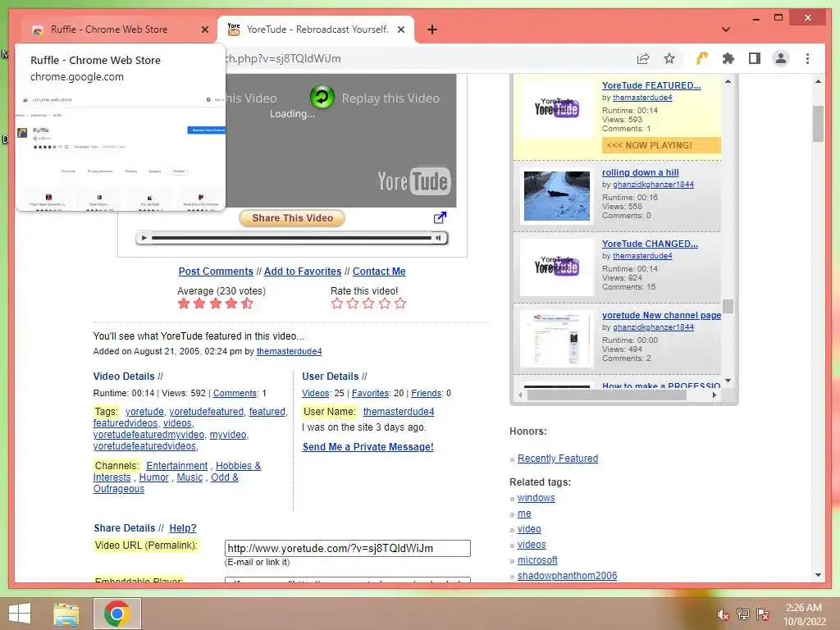This screenshot has width=840, height=630.
Task: Open the Humor channel link
Action: [153, 477]
